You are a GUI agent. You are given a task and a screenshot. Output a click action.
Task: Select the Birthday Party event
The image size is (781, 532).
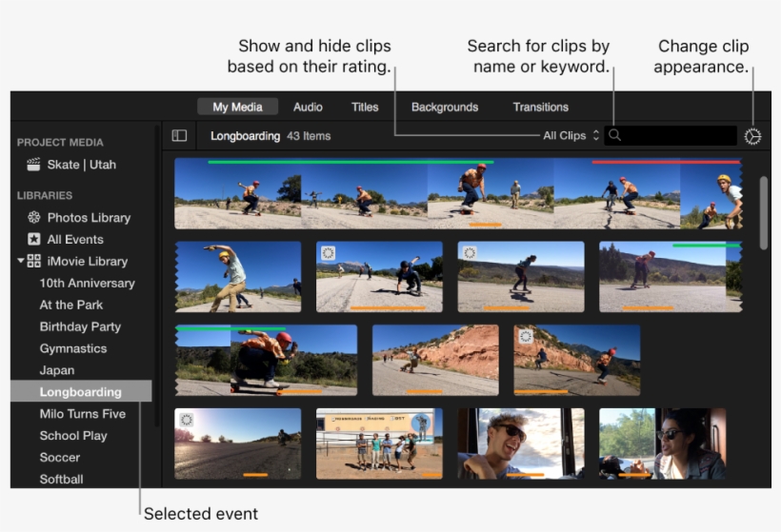point(80,326)
